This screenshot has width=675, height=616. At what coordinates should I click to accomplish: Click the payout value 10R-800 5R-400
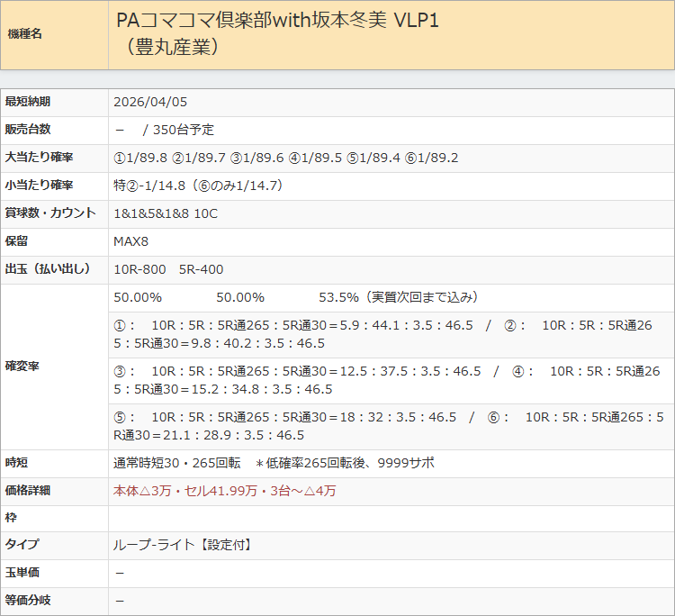coord(168,269)
